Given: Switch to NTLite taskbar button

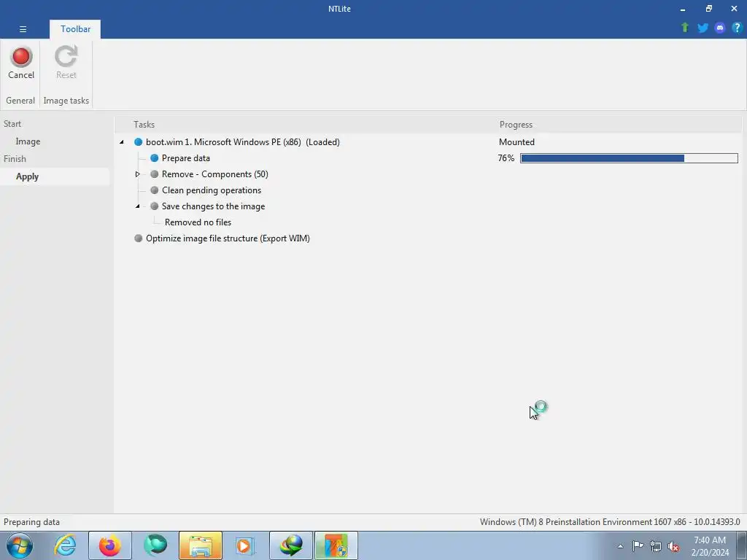Looking at the screenshot, I should pos(336,545).
